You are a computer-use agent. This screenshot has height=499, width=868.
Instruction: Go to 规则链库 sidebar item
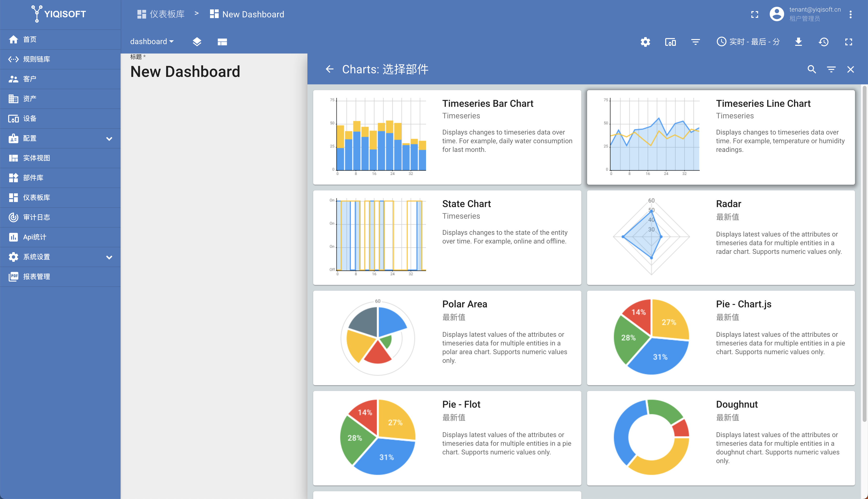click(36, 59)
